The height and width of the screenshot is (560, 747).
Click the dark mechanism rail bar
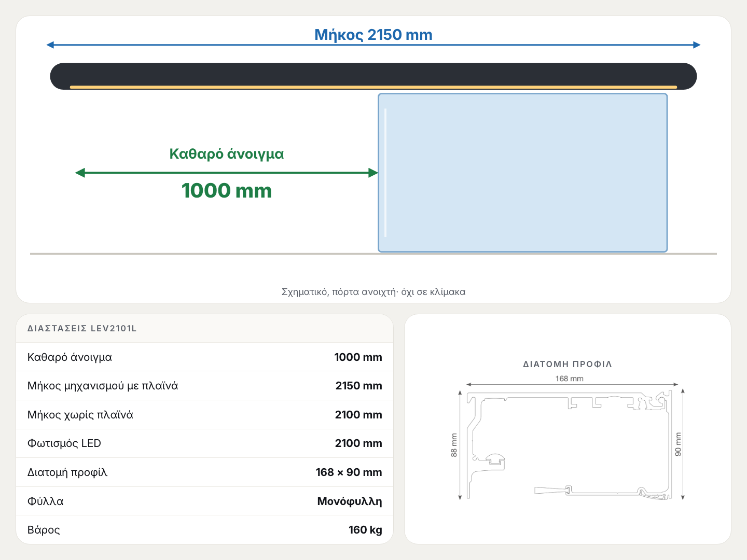point(374,76)
